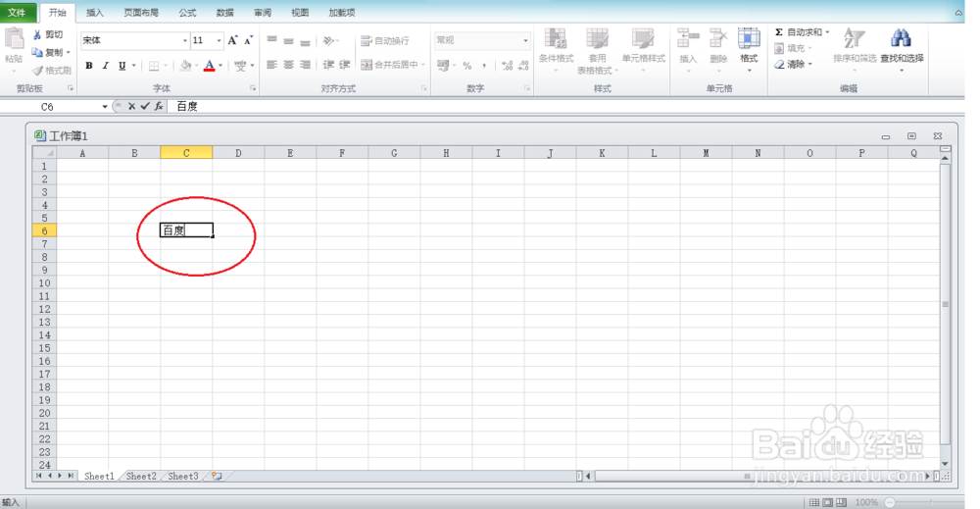Click the decrease font size icon

(248, 40)
